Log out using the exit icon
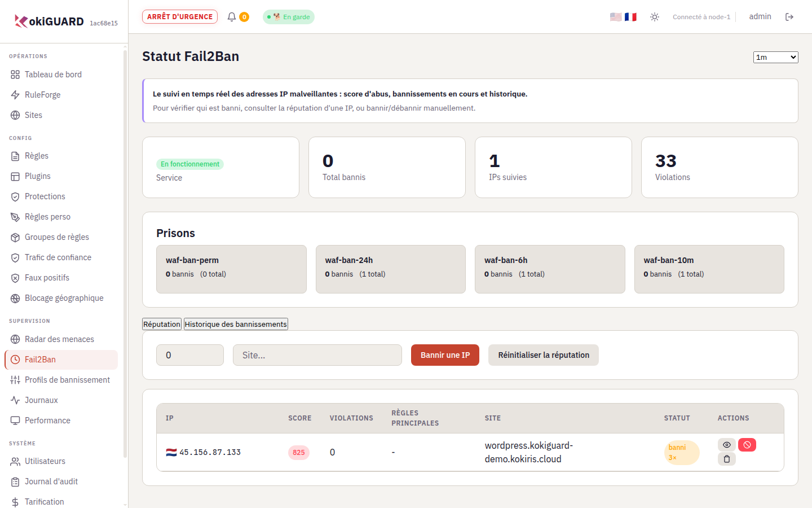Viewport: 812px width, 508px height. click(x=789, y=17)
